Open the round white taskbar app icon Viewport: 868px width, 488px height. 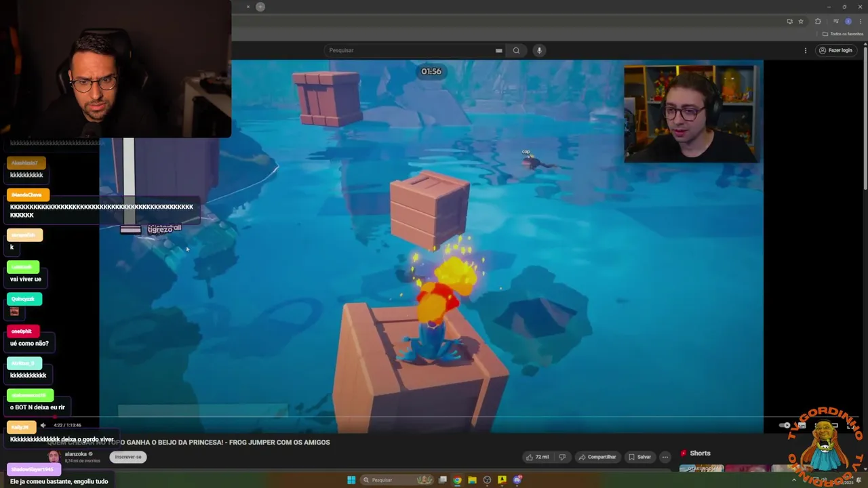tap(487, 480)
